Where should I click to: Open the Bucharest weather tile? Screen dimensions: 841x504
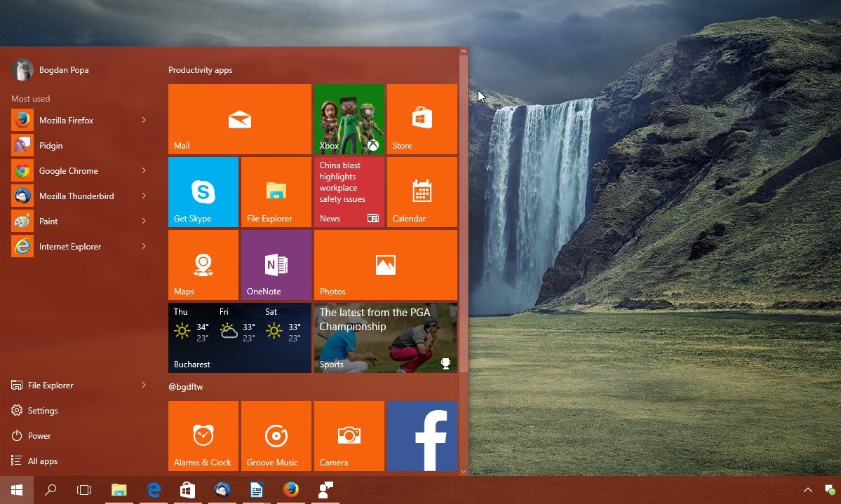[240, 338]
